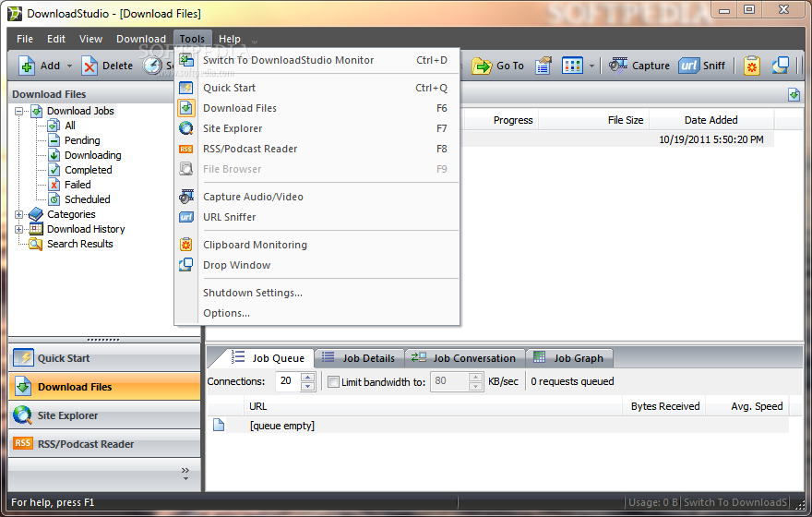Select Capture Audio/Video menu item
Image resolution: width=812 pixels, height=517 pixels.
tap(316, 197)
